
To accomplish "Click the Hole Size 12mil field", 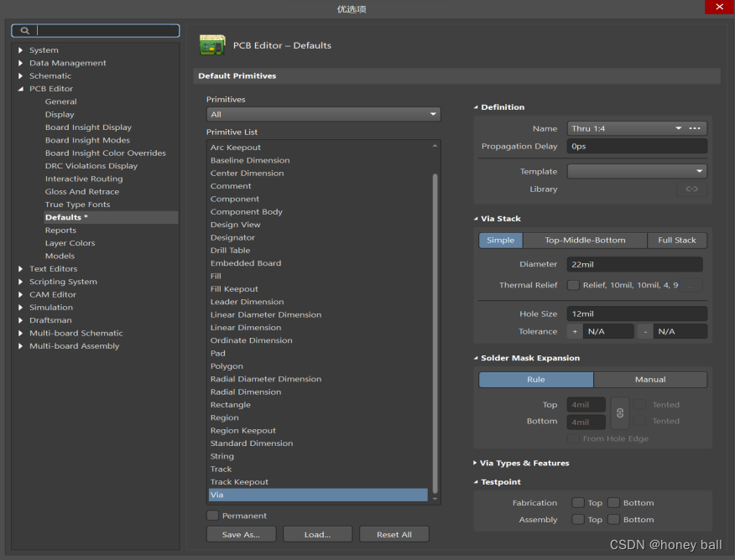I will (x=637, y=314).
